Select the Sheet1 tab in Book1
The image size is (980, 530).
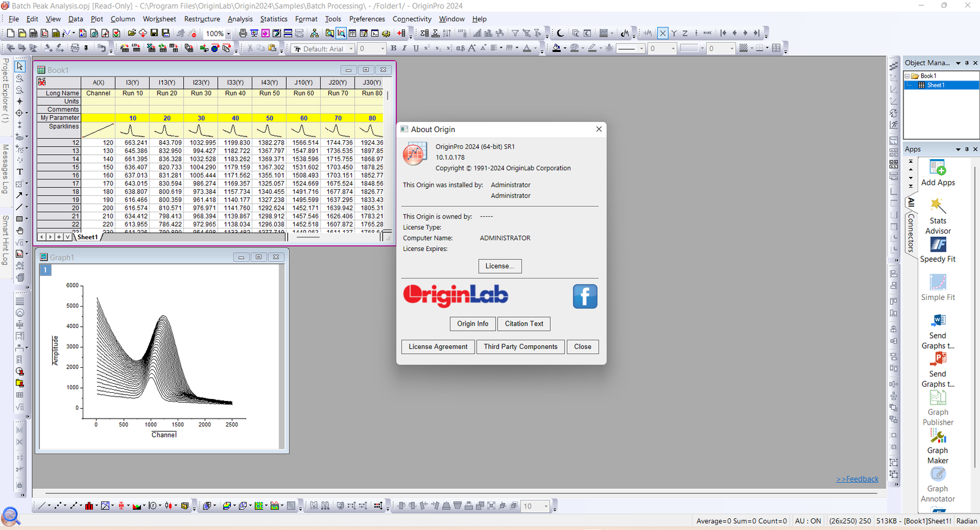click(x=88, y=237)
